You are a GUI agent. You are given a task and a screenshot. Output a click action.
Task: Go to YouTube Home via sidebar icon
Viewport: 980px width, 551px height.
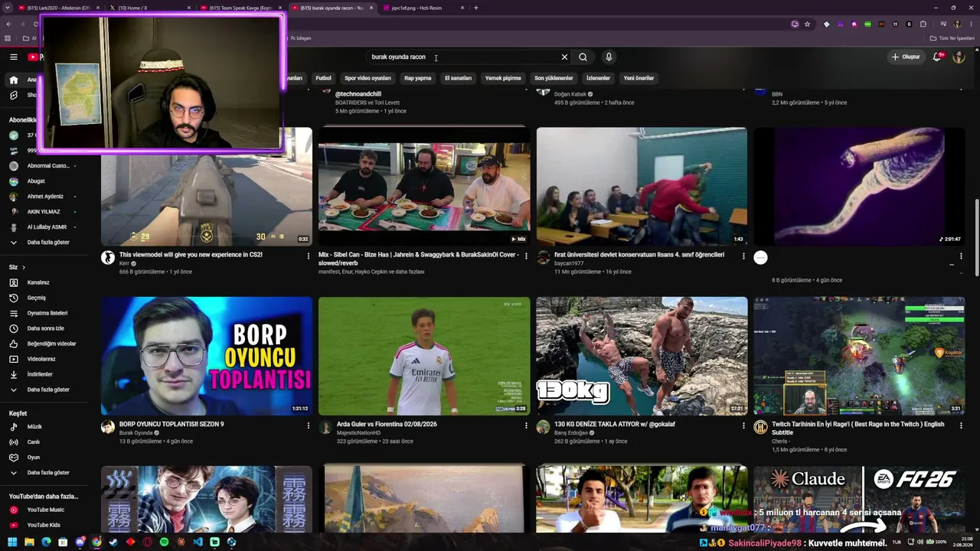tap(13, 80)
